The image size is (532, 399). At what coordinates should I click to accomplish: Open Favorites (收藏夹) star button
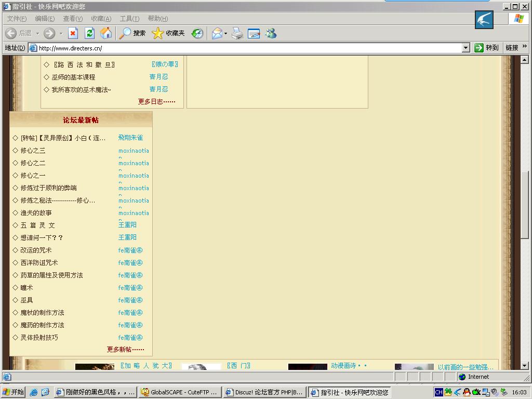(x=168, y=33)
